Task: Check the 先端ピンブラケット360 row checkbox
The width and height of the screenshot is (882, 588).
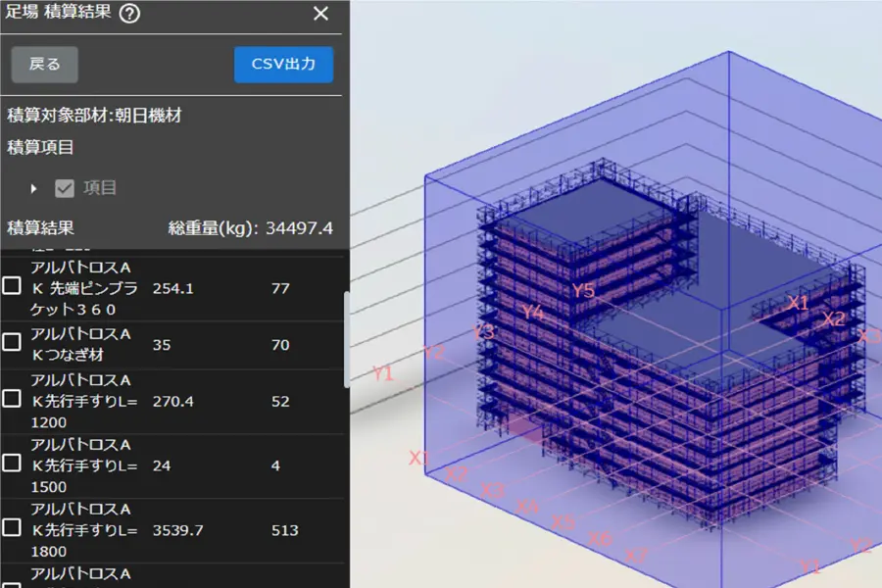Action: tap(12, 287)
